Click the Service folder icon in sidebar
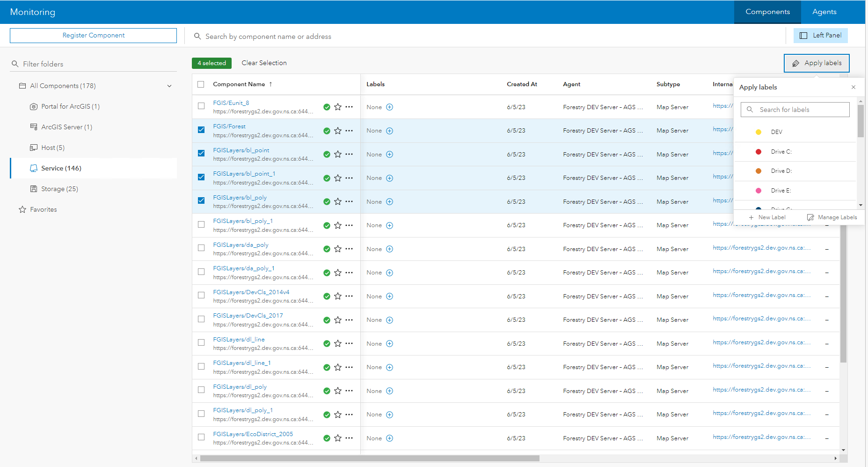 click(x=34, y=168)
